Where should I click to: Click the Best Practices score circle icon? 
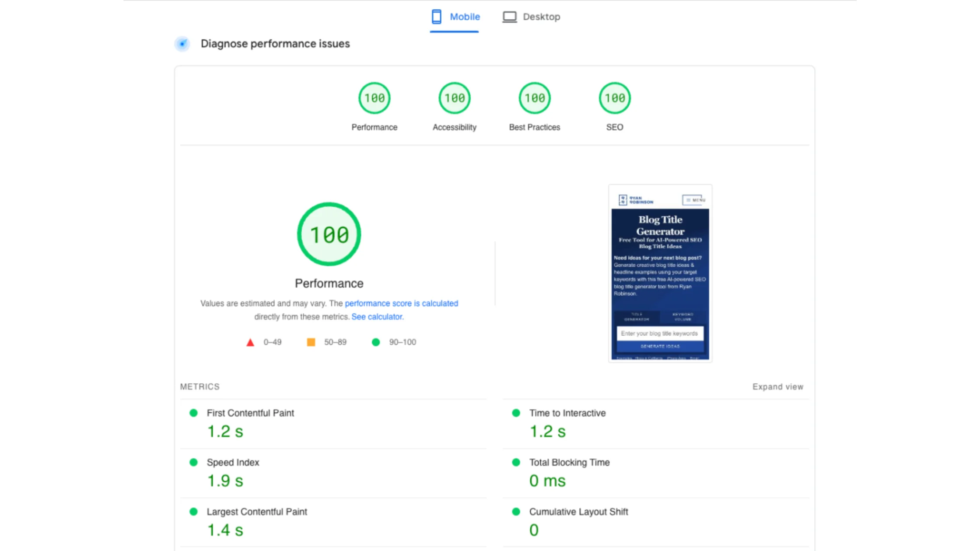pos(535,98)
